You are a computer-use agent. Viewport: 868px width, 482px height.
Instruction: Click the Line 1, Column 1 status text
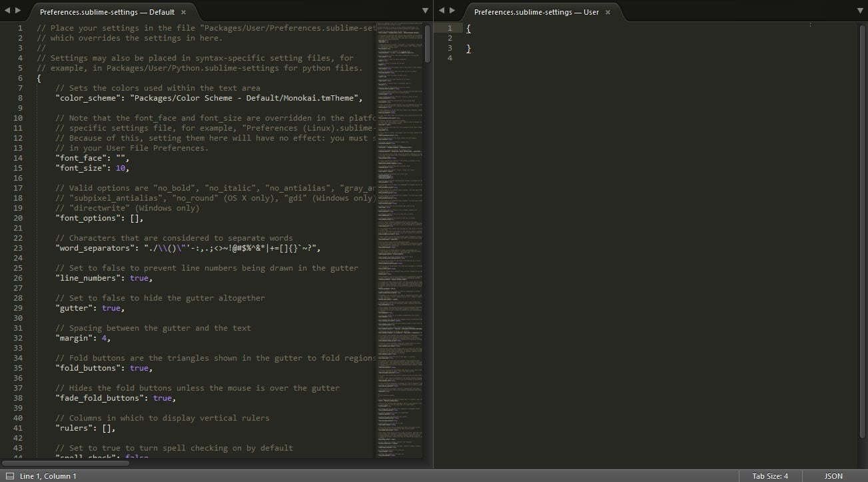[48, 476]
